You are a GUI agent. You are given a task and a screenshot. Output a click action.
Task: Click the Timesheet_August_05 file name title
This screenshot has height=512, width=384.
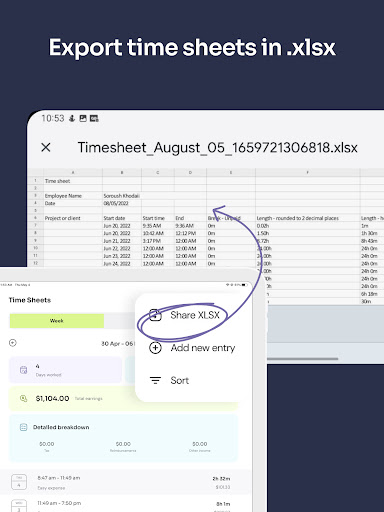[x=217, y=147]
